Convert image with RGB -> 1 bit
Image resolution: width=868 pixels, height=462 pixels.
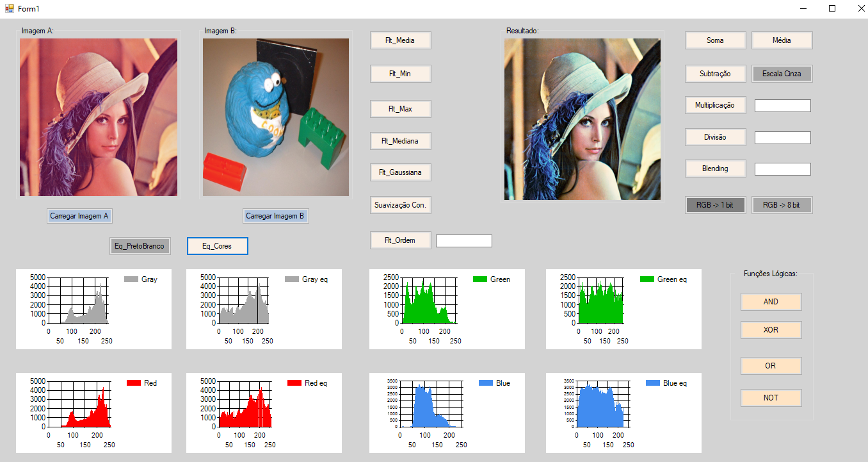[715, 204]
